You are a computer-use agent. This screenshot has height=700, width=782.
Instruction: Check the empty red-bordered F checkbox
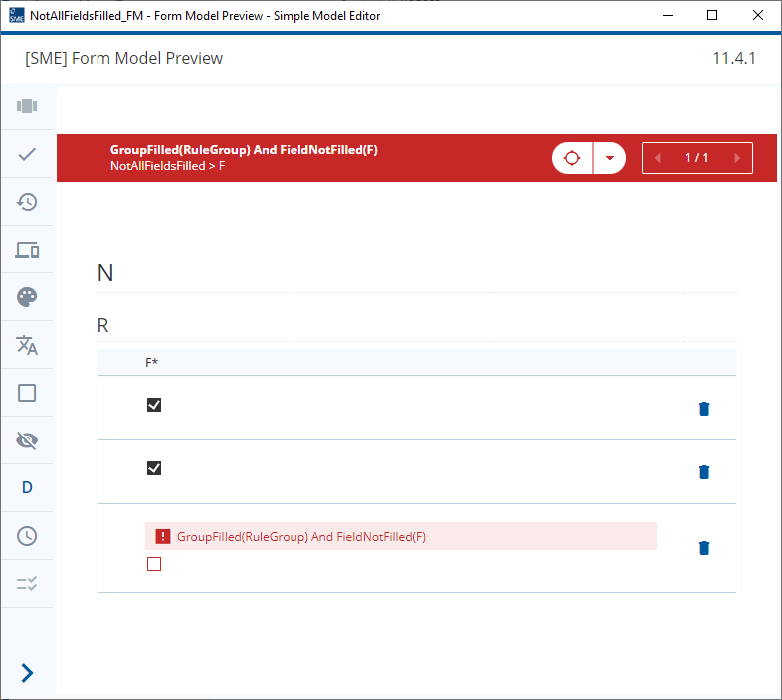pos(154,564)
